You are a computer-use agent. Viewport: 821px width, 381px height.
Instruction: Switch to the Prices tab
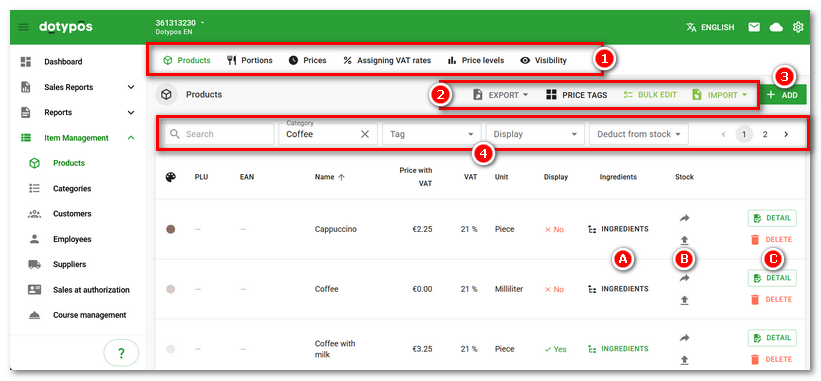tap(307, 60)
